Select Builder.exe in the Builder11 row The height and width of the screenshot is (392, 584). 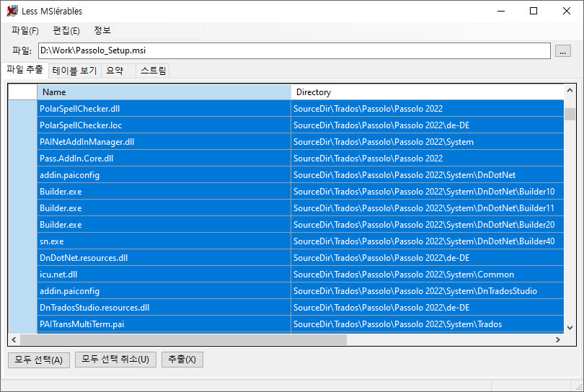coord(164,208)
